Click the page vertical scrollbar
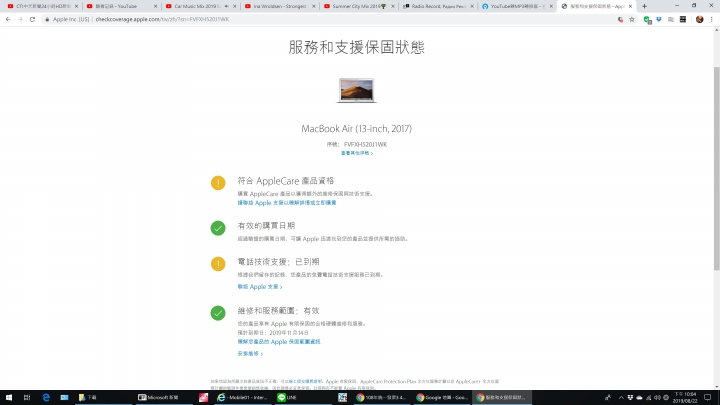This screenshot has height=405, width=720. pyautogui.click(x=716, y=168)
